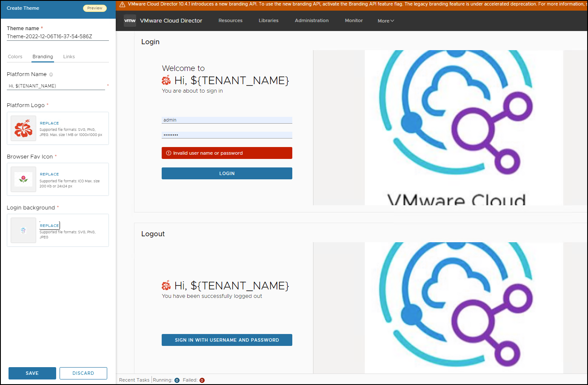Click the Platform Logo label
588x385 pixels.
[x=26, y=105]
